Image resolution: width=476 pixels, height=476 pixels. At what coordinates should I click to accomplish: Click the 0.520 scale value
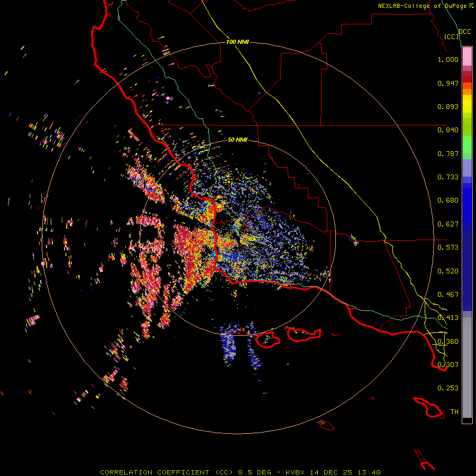click(448, 271)
